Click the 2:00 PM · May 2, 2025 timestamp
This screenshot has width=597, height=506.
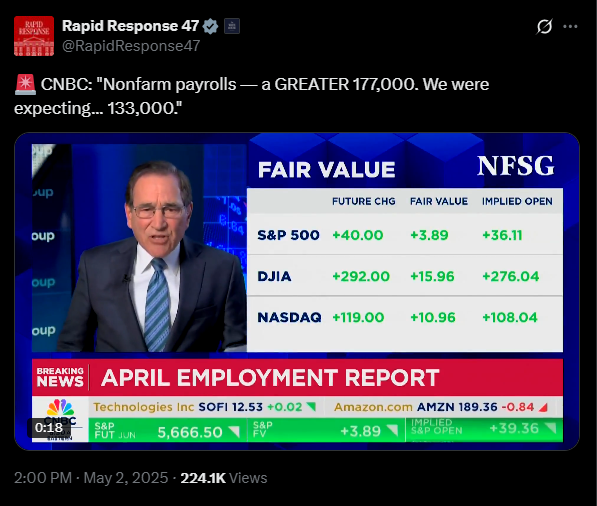tap(91, 478)
